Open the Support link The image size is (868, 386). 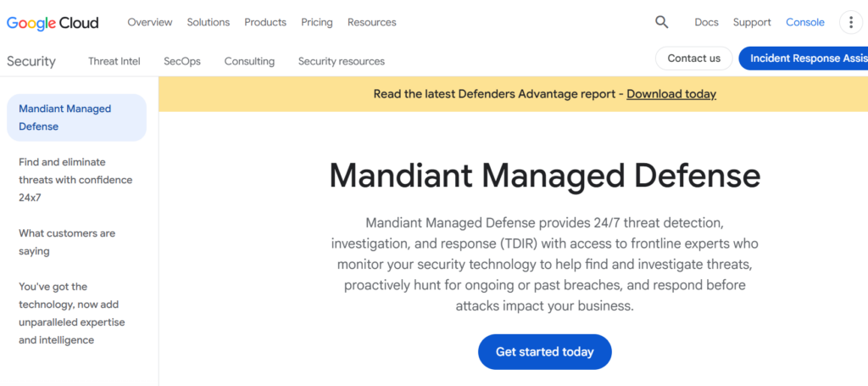pos(752,22)
